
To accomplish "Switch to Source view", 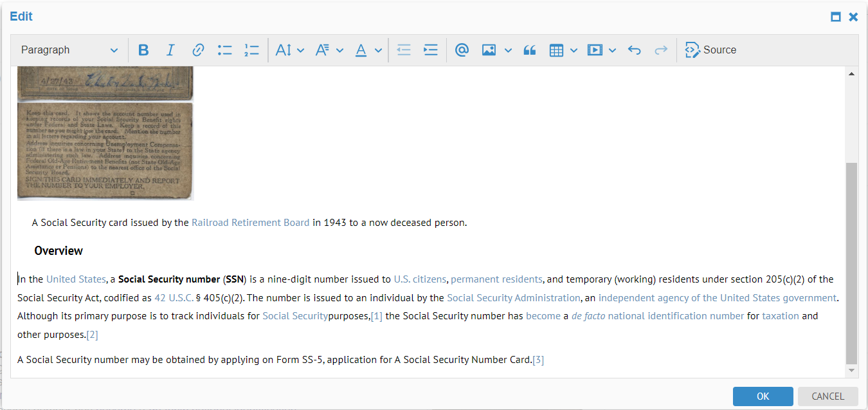I will pyautogui.click(x=710, y=50).
